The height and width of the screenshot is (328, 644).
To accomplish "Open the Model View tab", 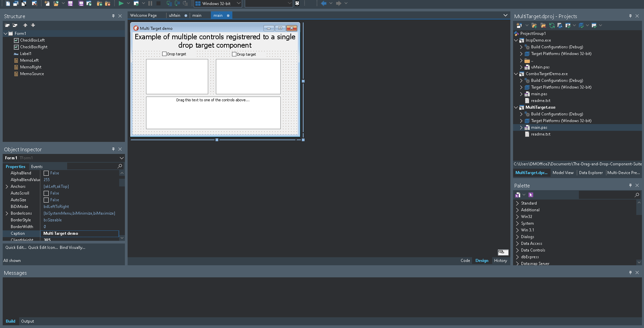I will pos(563,173).
